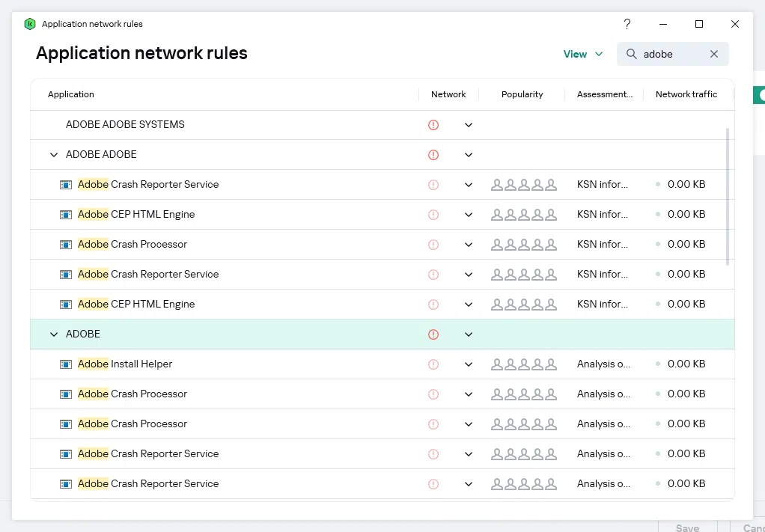
Task: Open network rule dropdown for ADOBE ADOBE group
Action: click(x=469, y=155)
